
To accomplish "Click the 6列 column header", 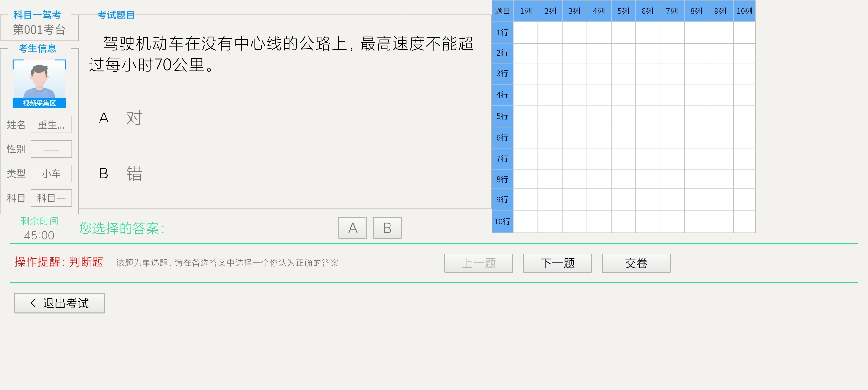I will (x=647, y=11).
